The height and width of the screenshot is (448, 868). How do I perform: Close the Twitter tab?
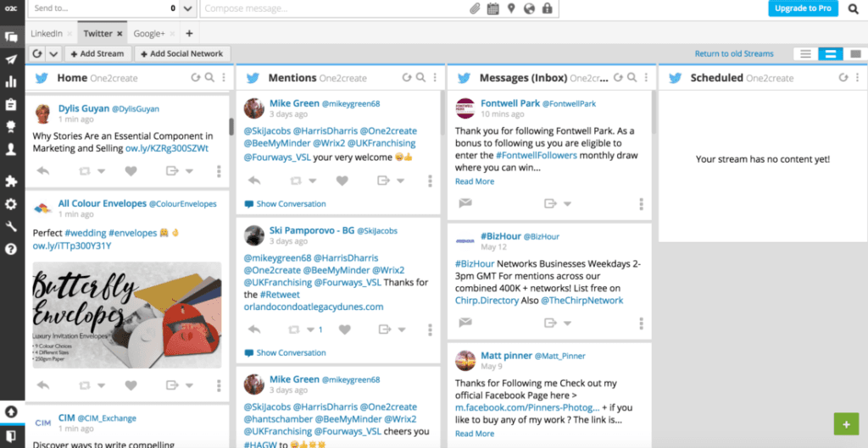coord(119,34)
